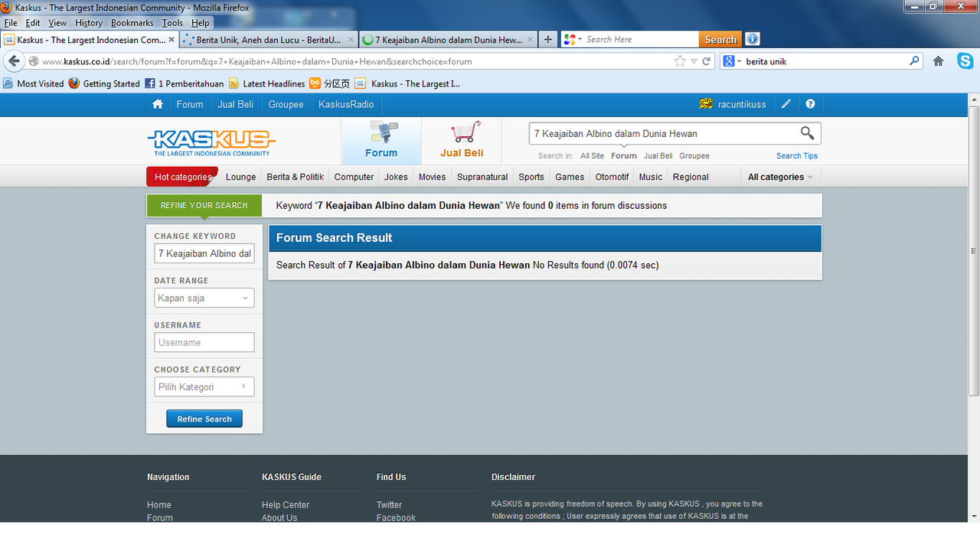Screen dimensions: 980x551
Task: Open the View menu
Action: tap(57, 23)
